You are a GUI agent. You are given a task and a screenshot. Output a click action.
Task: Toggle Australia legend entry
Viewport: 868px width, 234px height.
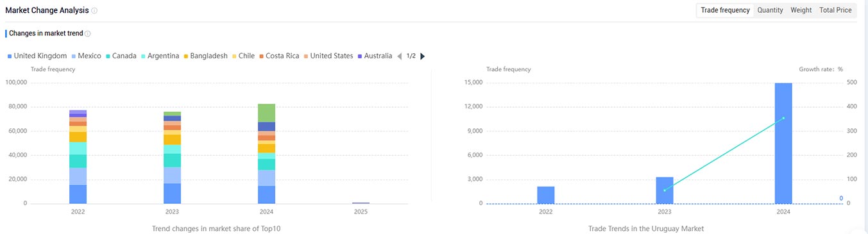pos(375,56)
